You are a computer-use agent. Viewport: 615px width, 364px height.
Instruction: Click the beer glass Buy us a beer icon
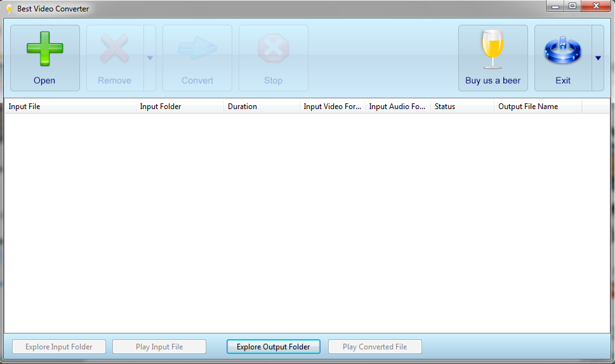point(493,49)
